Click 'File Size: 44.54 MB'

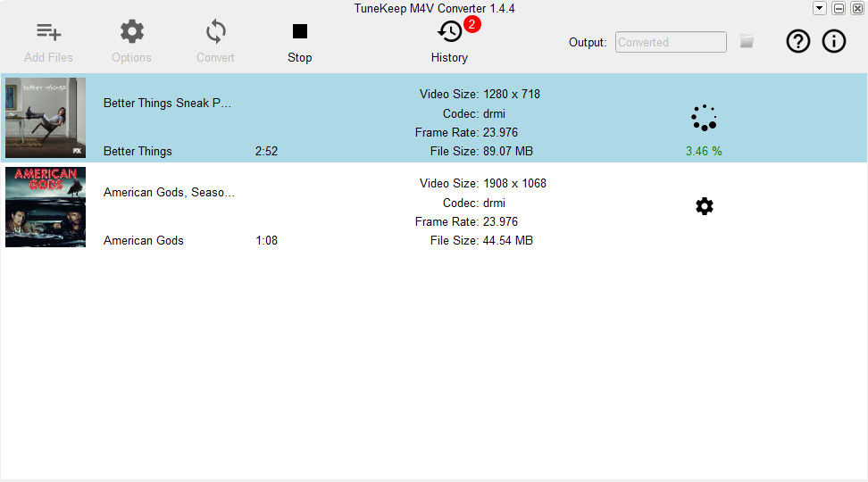[481, 240]
